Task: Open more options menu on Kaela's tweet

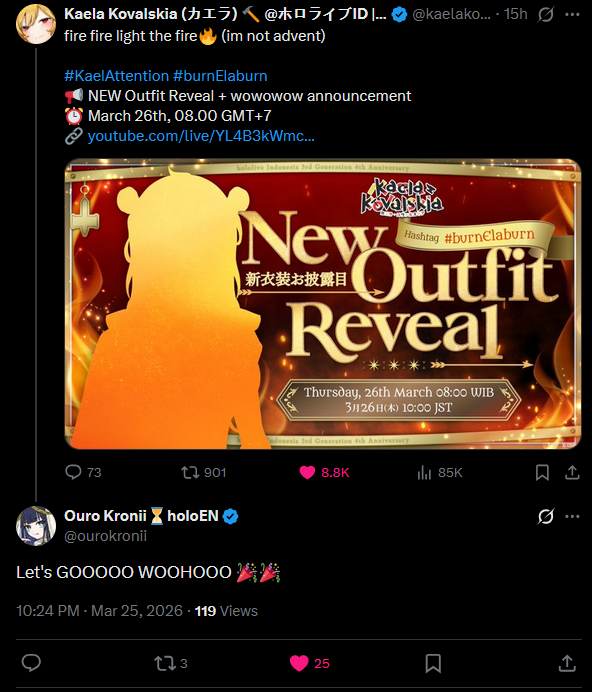Action: (x=572, y=15)
